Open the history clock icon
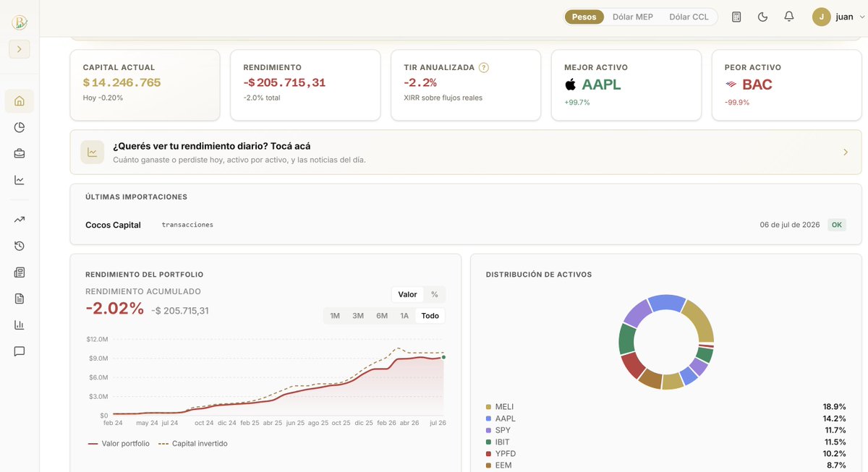The height and width of the screenshot is (472, 868). (x=20, y=246)
